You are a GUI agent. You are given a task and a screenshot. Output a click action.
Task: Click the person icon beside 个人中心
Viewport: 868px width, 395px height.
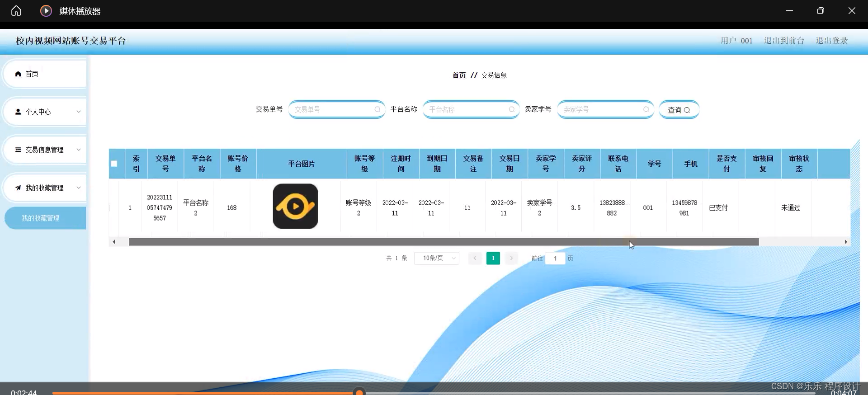(18, 112)
